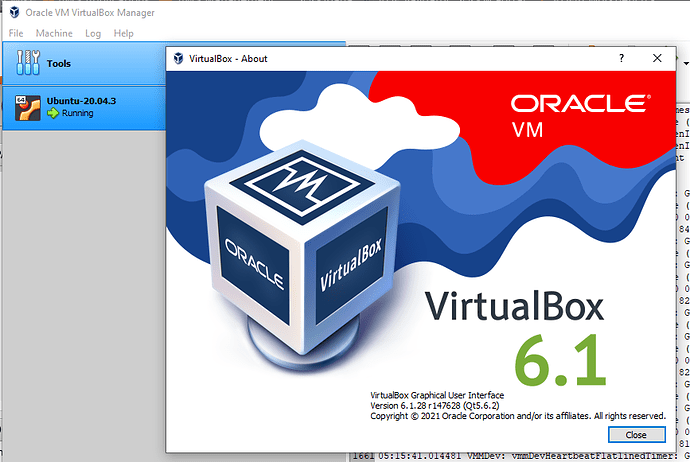Click the Close button in About dialog
Screen dimensions: 690x462
636,435
